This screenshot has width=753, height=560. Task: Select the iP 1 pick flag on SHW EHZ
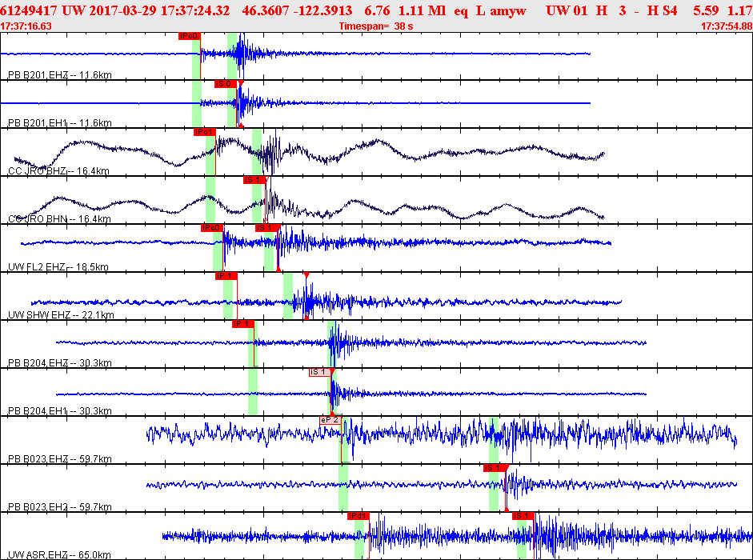[226, 276]
